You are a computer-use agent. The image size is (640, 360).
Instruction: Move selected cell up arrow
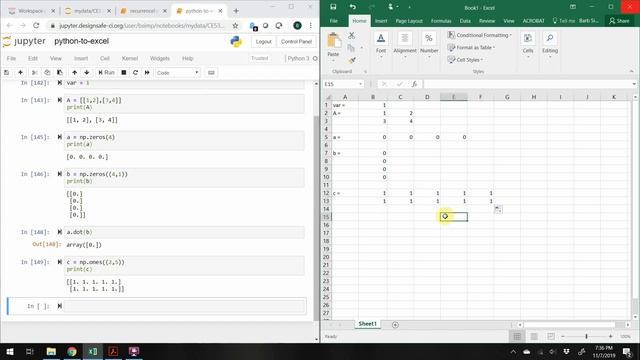(75, 73)
